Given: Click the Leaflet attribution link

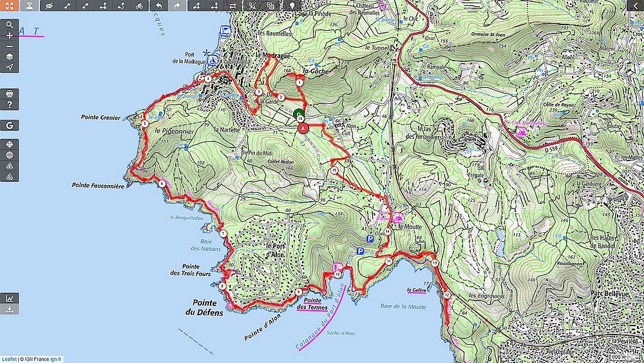Looking at the screenshot, I should (10, 359).
